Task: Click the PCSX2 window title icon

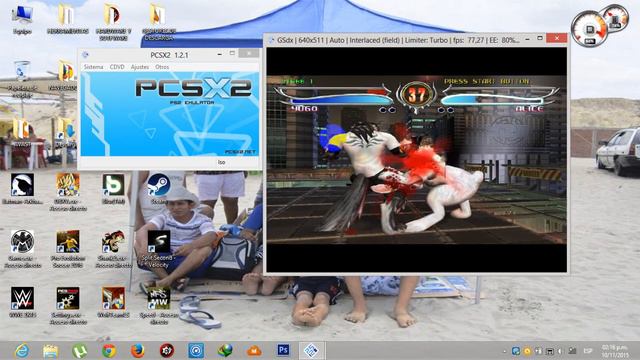Action: [85, 55]
